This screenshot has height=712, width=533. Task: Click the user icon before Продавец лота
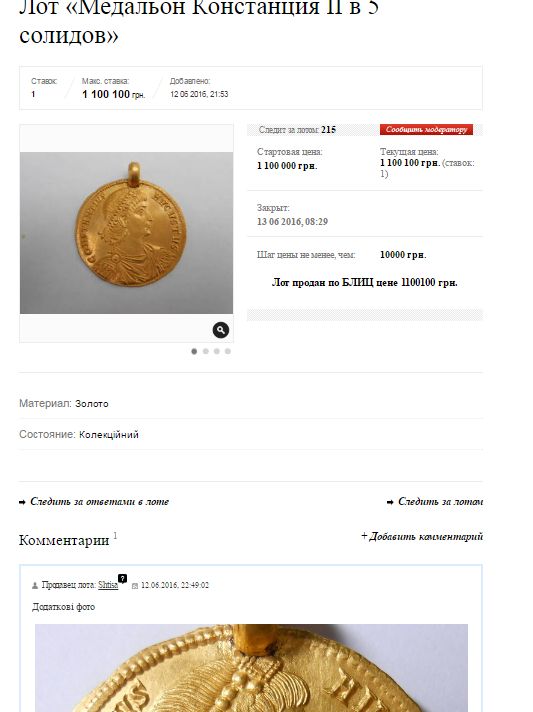tap(35, 586)
